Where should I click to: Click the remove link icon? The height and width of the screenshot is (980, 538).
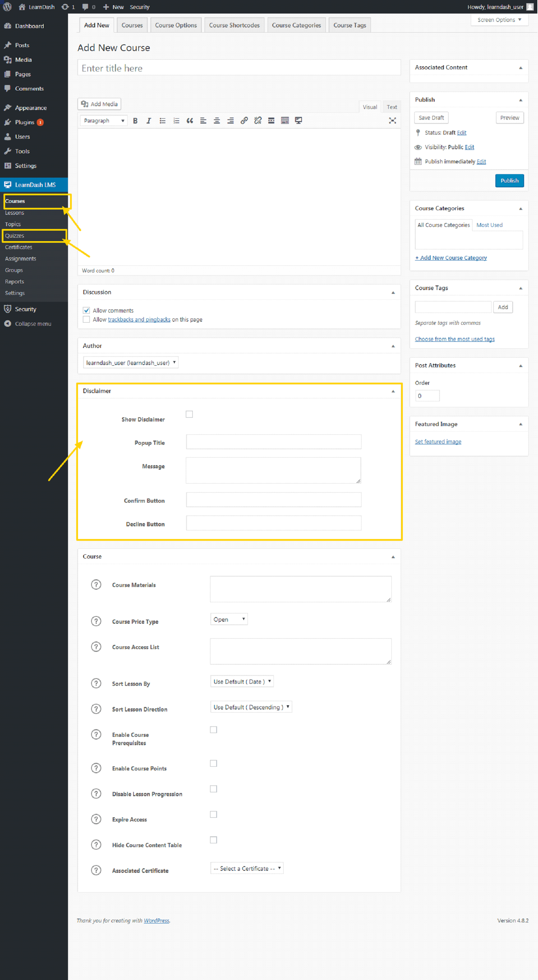point(258,121)
